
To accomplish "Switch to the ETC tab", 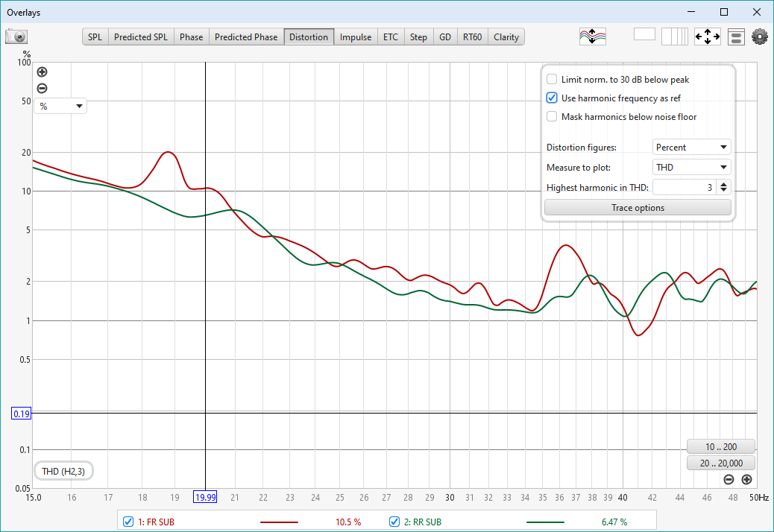I will pyautogui.click(x=391, y=37).
